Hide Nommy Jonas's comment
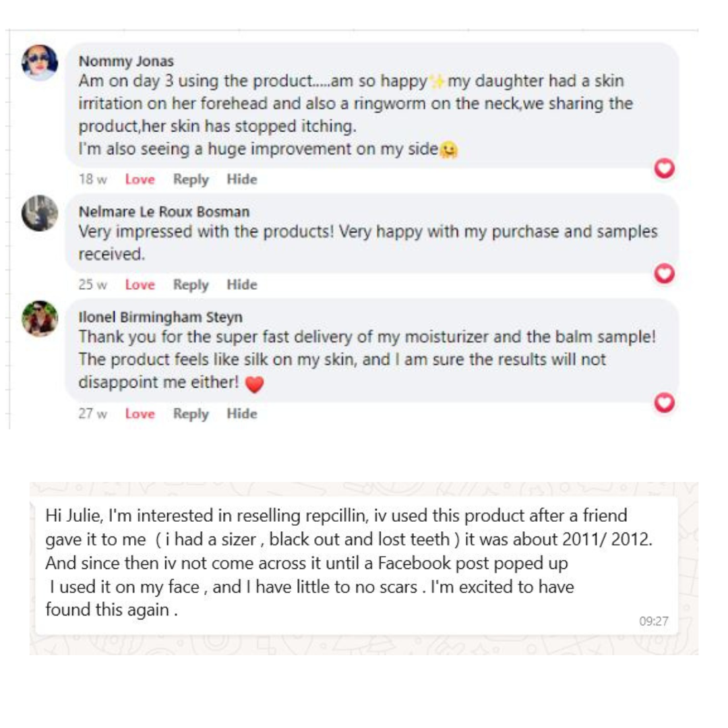This screenshot has width=728, height=728. [x=242, y=179]
